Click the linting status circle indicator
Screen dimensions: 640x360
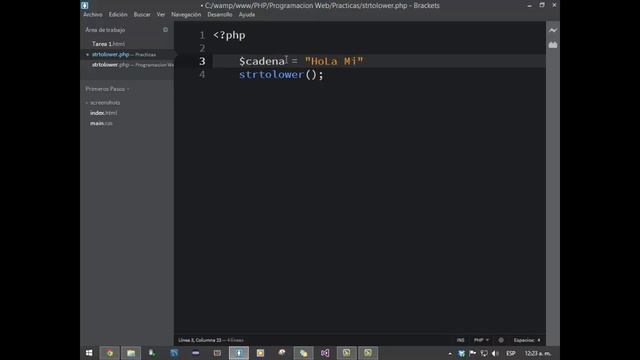501,340
